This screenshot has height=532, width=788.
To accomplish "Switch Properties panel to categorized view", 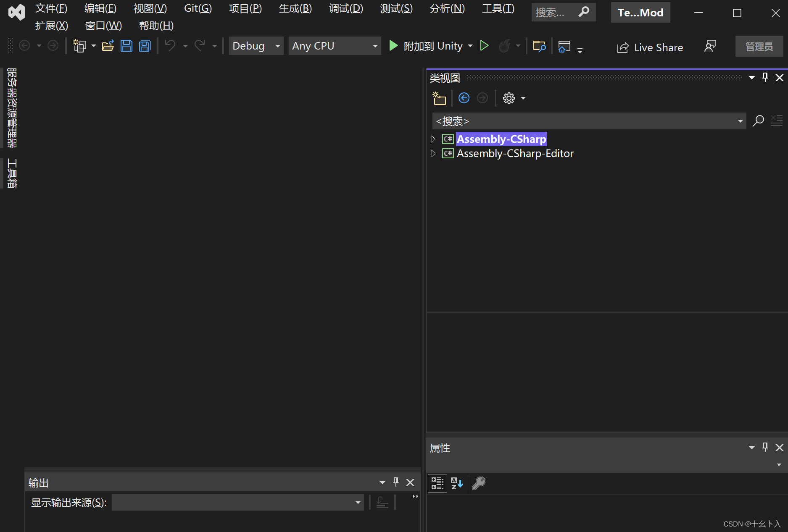I will [x=437, y=483].
